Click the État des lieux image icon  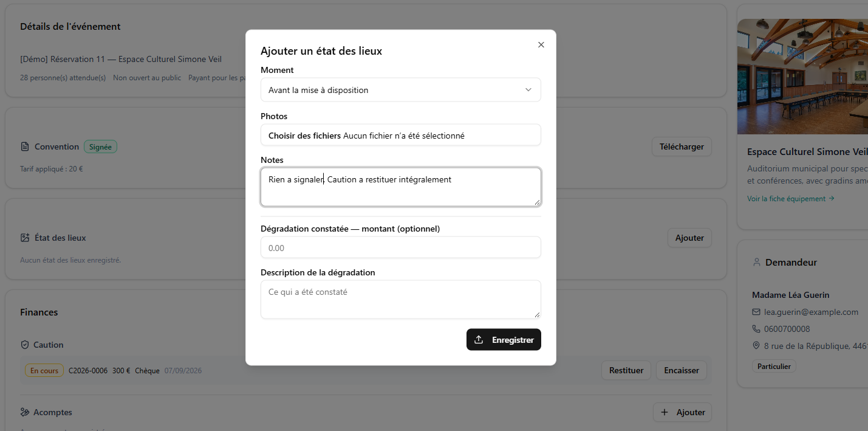(25, 238)
